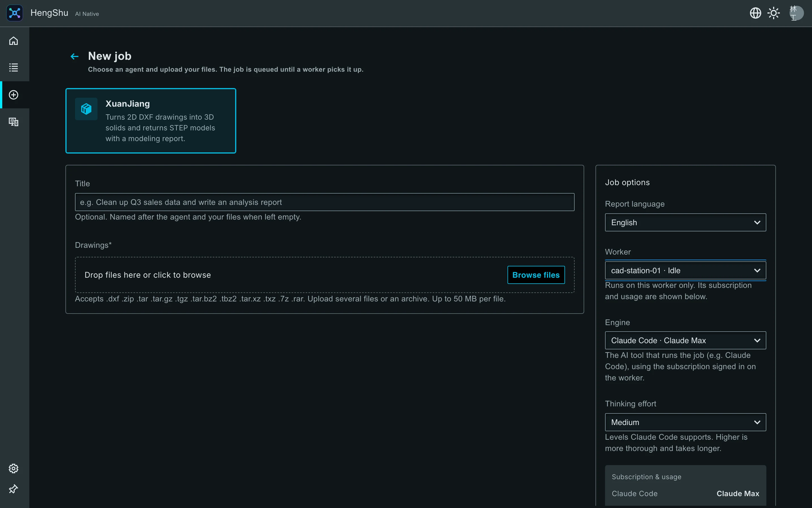812x508 pixels.
Task: Toggle light theme sun icon
Action: (x=774, y=13)
